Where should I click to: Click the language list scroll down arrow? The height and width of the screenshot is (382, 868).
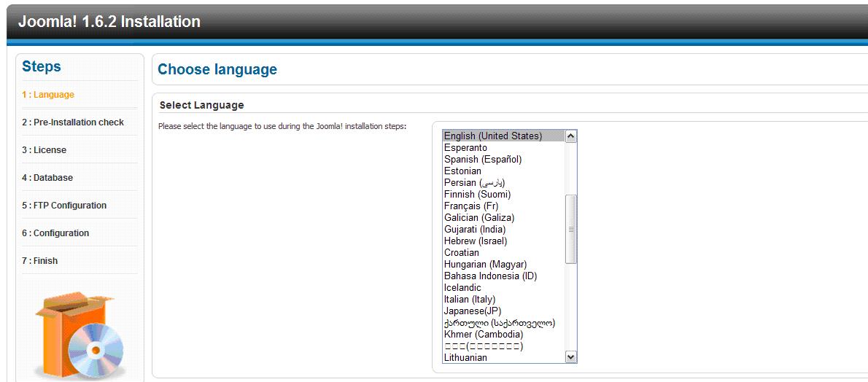pos(570,357)
